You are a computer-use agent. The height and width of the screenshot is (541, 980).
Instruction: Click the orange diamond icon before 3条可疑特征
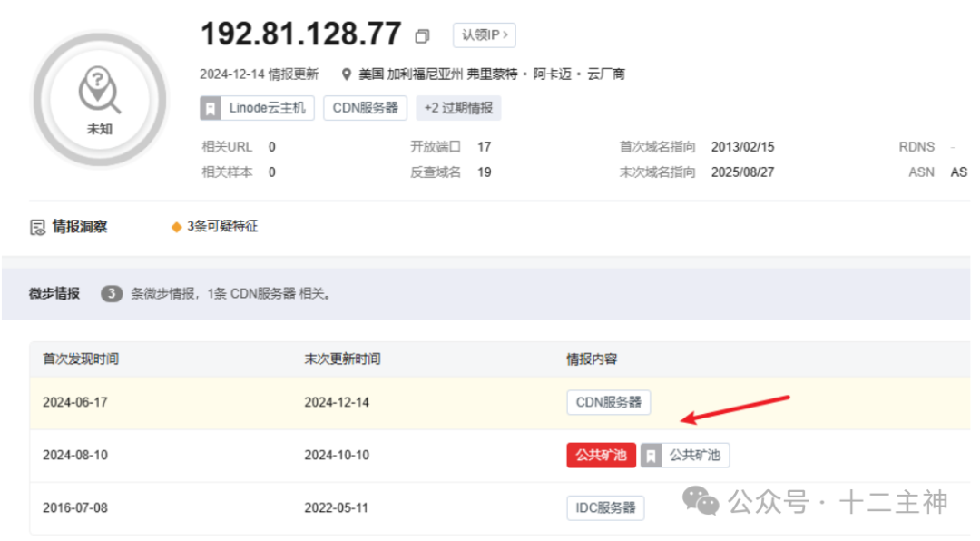(177, 227)
